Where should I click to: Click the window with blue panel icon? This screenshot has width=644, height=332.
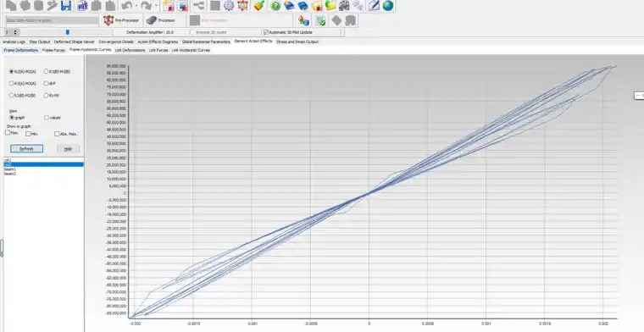coord(182,5)
